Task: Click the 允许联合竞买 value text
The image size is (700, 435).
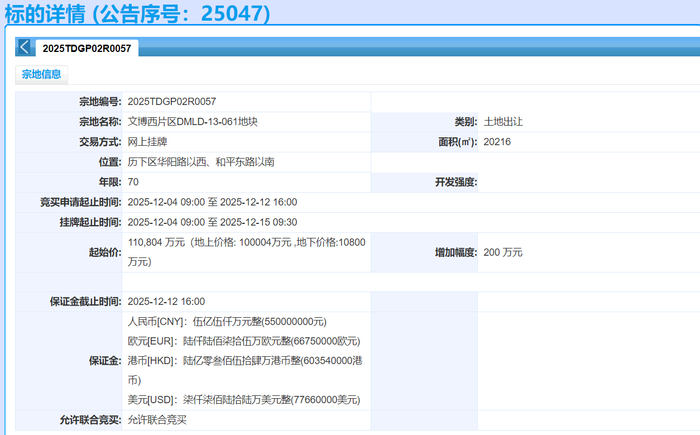Action: 157,420
